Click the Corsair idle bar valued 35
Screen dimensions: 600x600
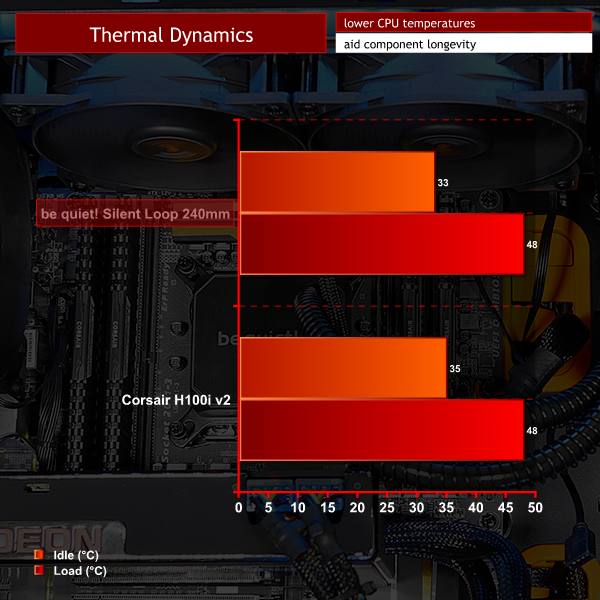click(343, 368)
